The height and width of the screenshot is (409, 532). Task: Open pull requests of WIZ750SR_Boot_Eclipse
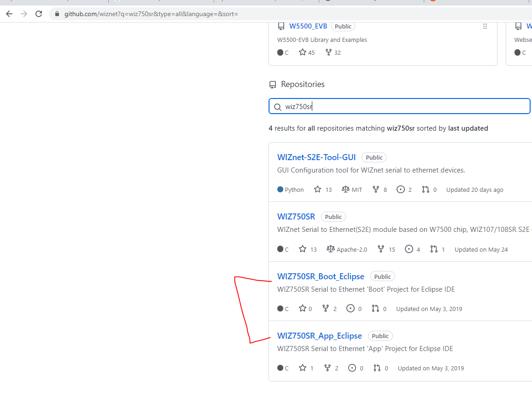click(379, 308)
